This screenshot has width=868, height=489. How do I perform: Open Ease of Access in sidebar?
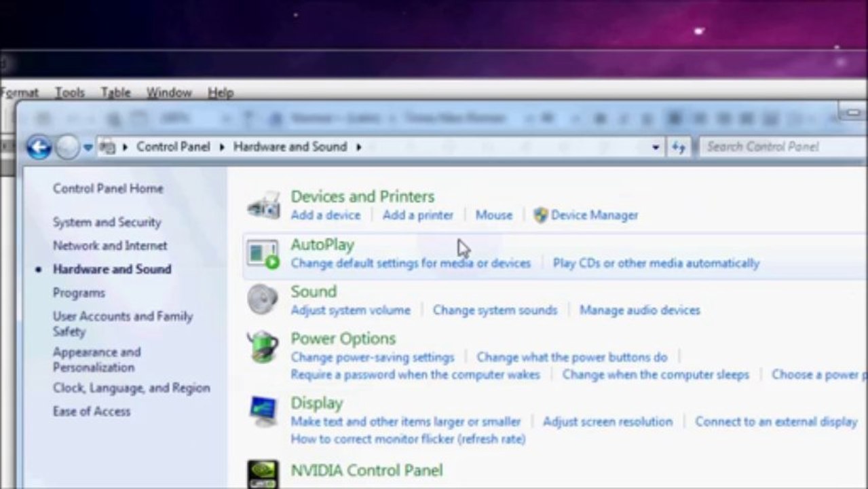(92, 412)
